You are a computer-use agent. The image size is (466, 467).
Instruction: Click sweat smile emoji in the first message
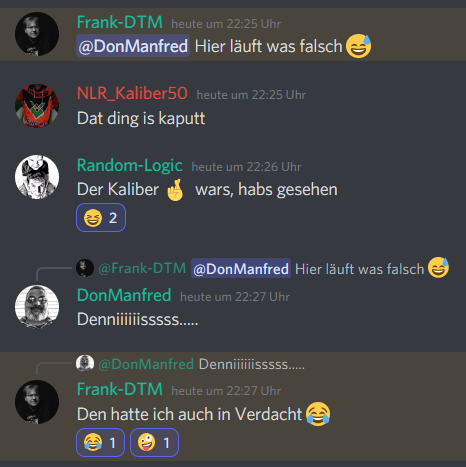click(x=358, y=46)
